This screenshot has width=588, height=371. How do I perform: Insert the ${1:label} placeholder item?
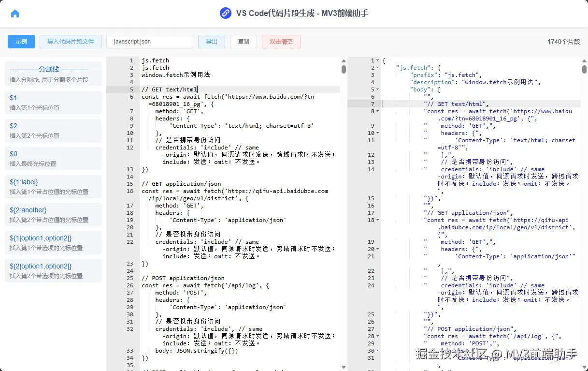coord(53,186)
